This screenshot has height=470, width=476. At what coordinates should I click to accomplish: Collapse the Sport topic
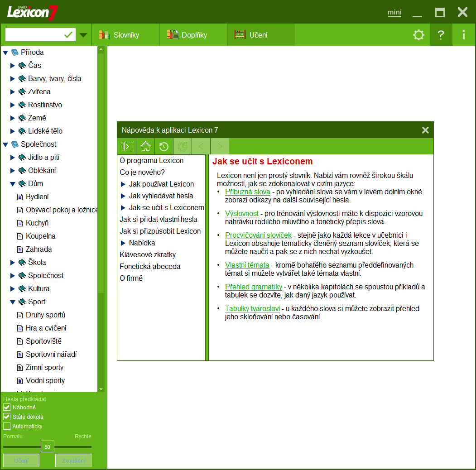(12, 302)
